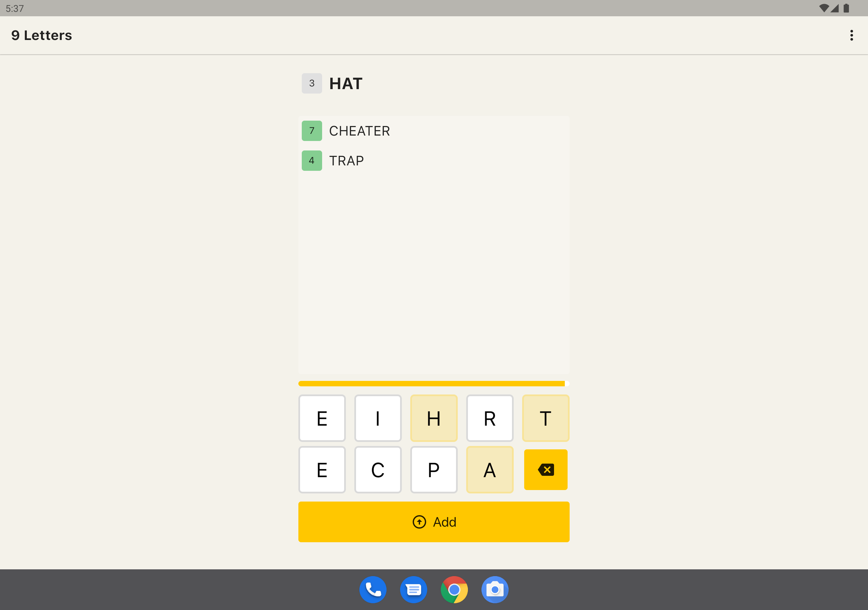Tap the bottom-row E tile
Viewport: 868px width, 610px height.
(x=322, y=469)
